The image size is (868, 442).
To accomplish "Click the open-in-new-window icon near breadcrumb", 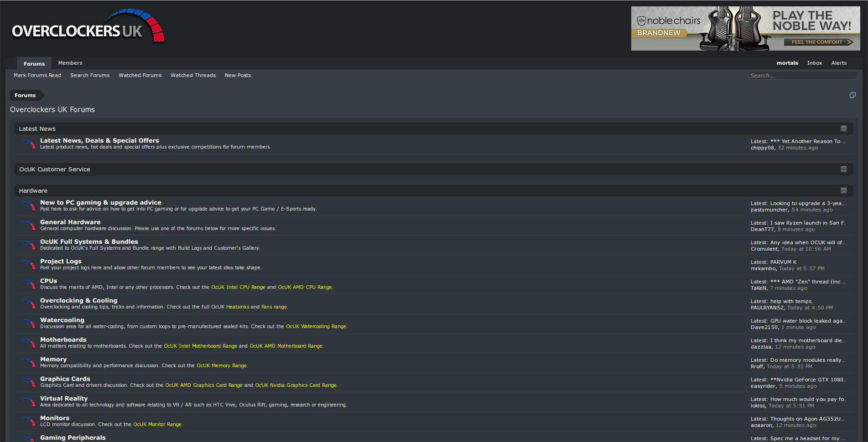I will click(x=852, y=95).
